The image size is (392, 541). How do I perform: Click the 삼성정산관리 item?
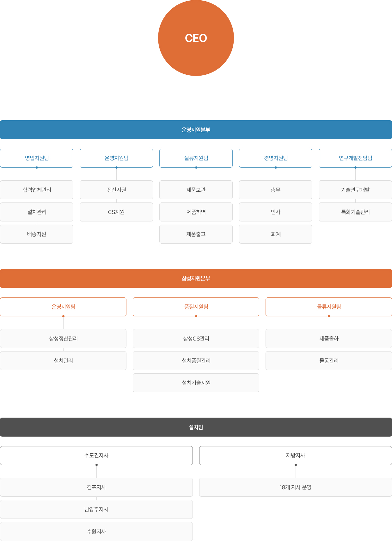(63, 339)
